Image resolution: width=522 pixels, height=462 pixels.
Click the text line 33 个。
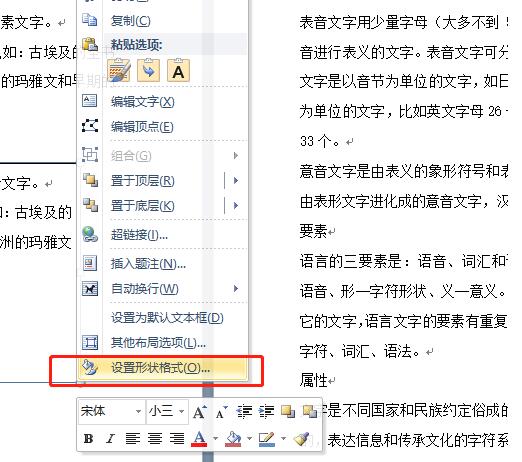pyautogui.click(x=319, y=141)
